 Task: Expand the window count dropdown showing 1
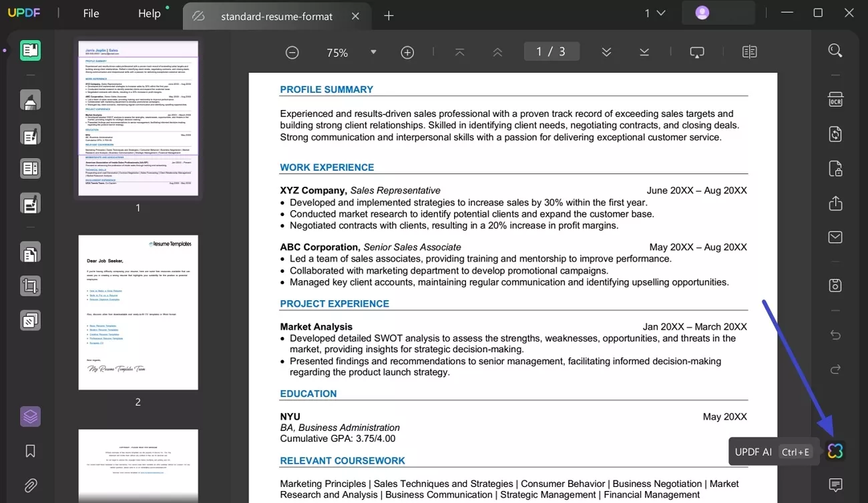(x=654, y=13)
